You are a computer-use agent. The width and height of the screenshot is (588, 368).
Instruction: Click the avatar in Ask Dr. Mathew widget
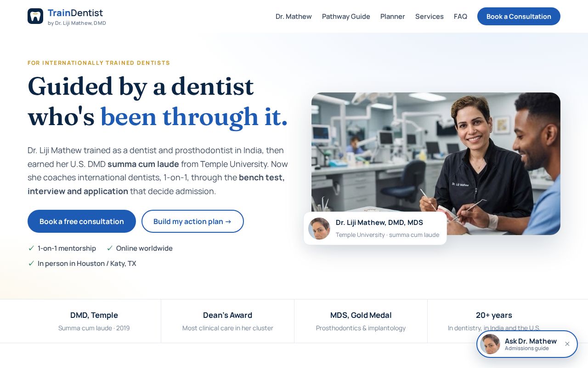point(490,344)
